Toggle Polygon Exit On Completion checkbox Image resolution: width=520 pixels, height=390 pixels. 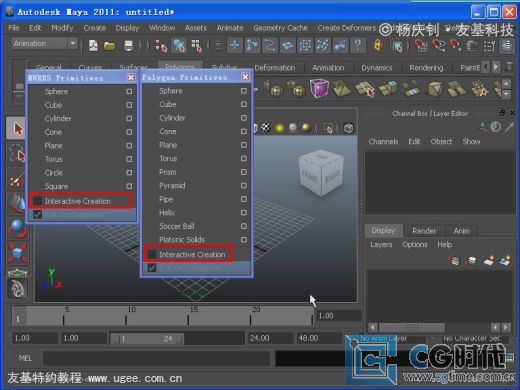point(152,268)
